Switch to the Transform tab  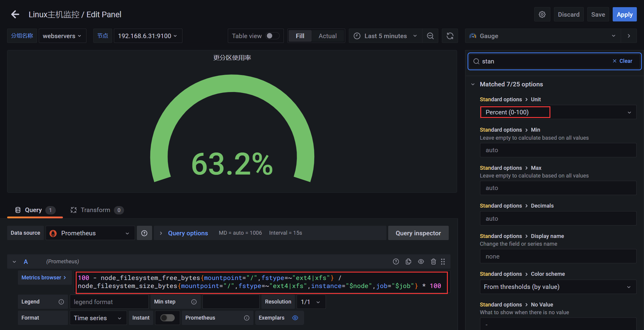95,210
